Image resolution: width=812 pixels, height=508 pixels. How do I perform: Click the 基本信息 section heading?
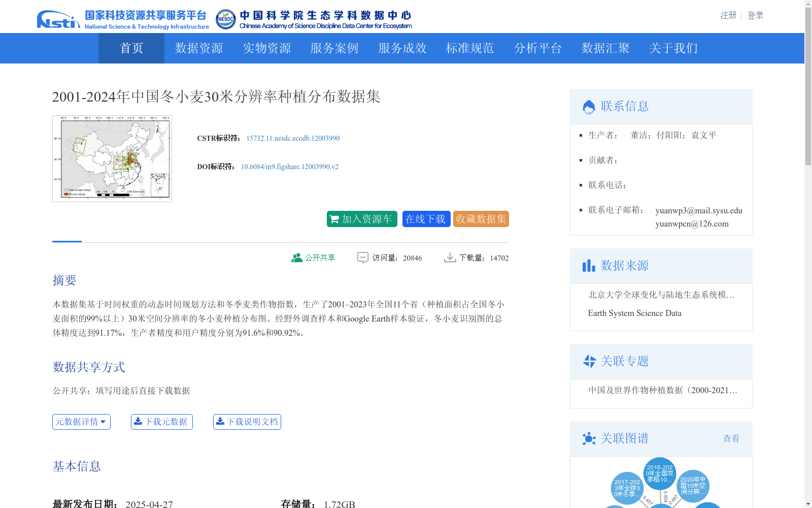[x=77, y=466]
